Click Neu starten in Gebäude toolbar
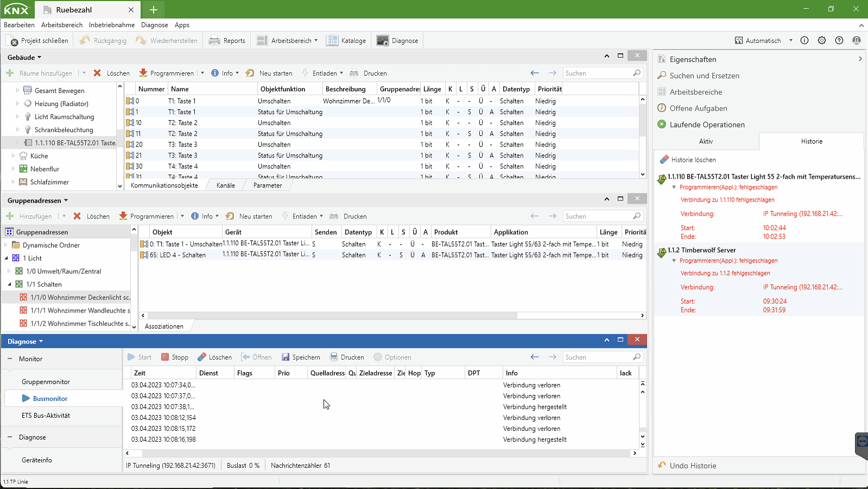The height and width of the screenshot is (489, 868). coord(269,73)
